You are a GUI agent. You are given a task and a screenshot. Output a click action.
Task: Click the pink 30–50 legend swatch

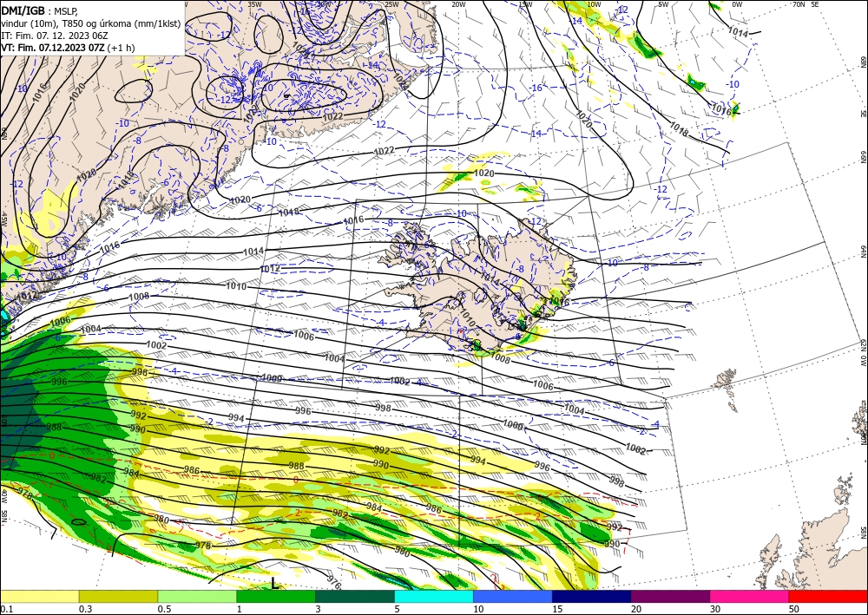click(x=750, y=596)
